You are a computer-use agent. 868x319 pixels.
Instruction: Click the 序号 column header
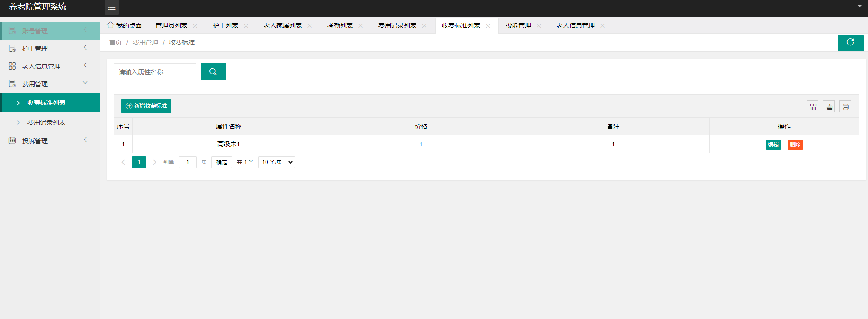(123, 126)
